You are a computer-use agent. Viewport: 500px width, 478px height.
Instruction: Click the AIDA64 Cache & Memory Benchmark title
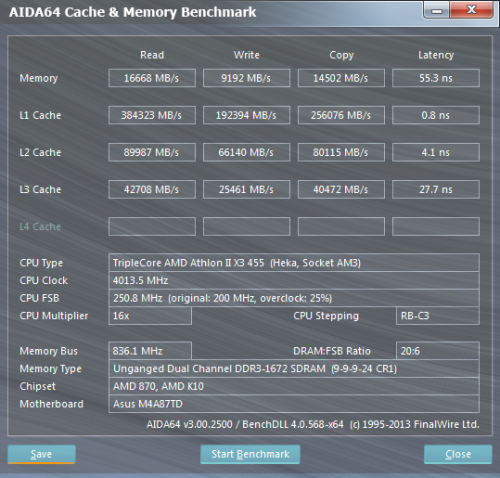pos(133,12)
